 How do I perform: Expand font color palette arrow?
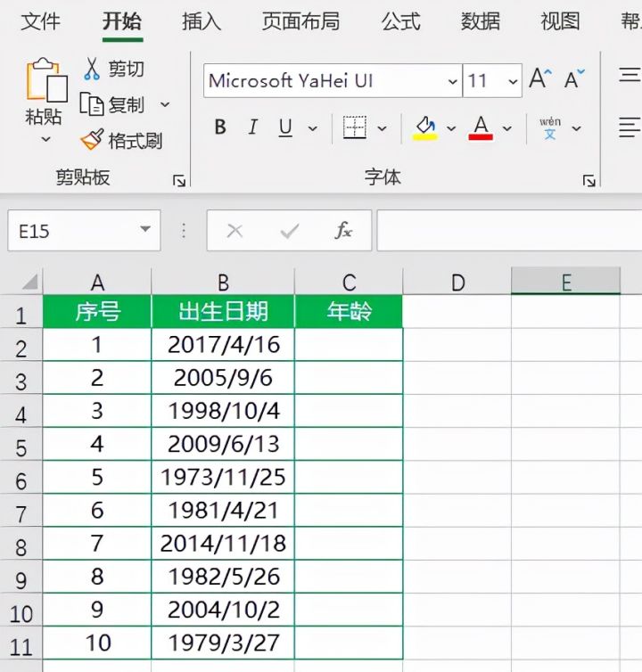506,128
